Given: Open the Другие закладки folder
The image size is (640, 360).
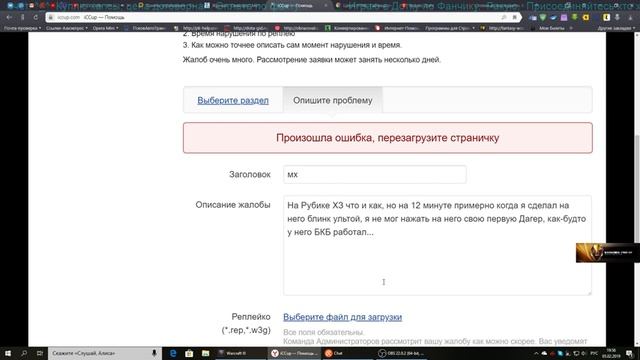Looking at the screenshot, I should tap(616, 28).
